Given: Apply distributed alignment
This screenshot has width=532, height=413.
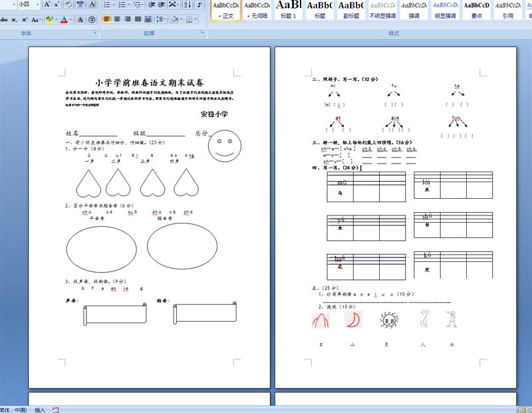Looking at the screenshot, I should (148, 19).
